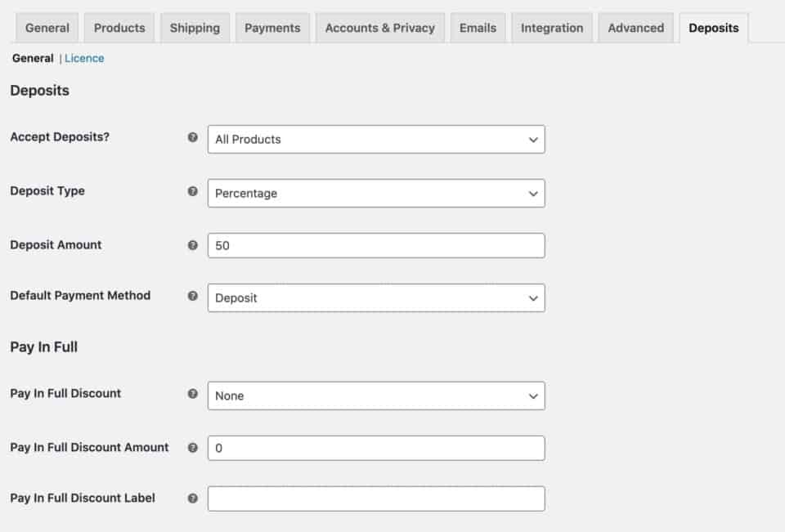Select the General sub-section link
The height and width of the screenshot is (532, 785).
click(x=30, y=58)
